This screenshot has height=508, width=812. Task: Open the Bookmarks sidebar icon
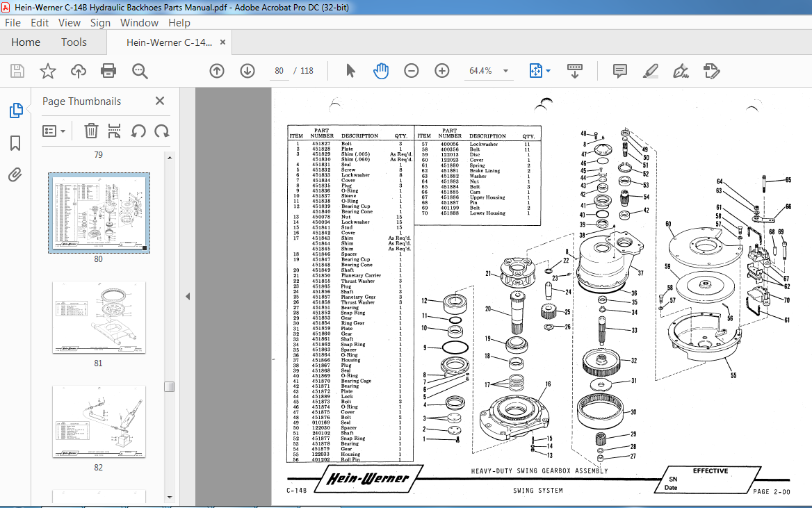[15, 143]
